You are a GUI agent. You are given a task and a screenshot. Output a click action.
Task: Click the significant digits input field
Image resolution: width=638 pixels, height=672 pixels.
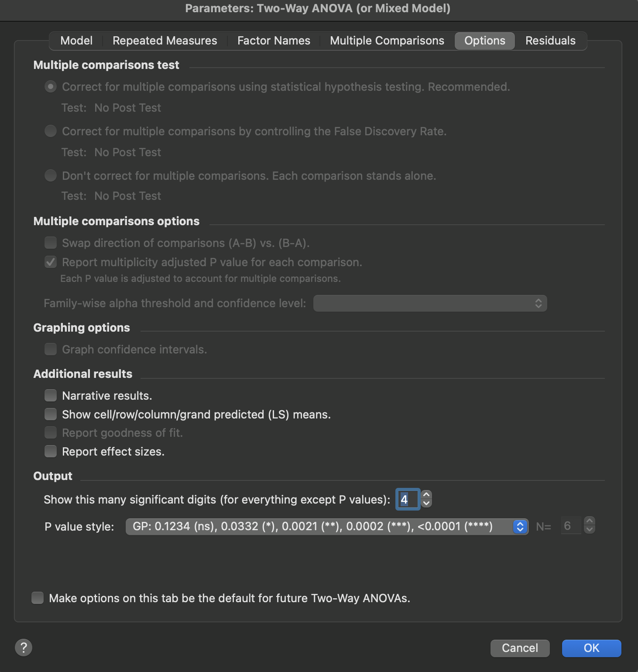[407, 499]
